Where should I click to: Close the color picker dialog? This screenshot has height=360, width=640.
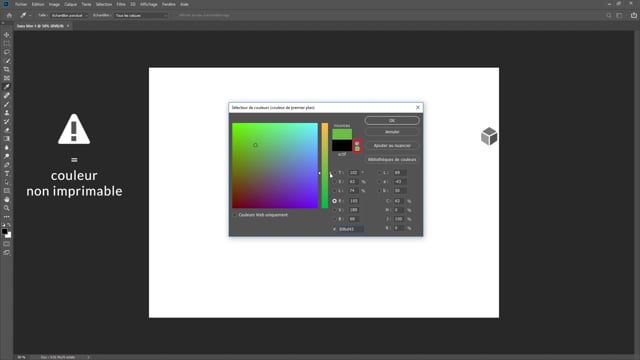[x=418, y=107]
